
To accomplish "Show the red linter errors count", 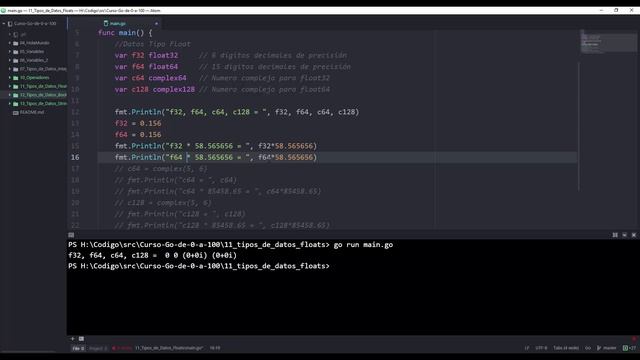I will tap(122, 348).
